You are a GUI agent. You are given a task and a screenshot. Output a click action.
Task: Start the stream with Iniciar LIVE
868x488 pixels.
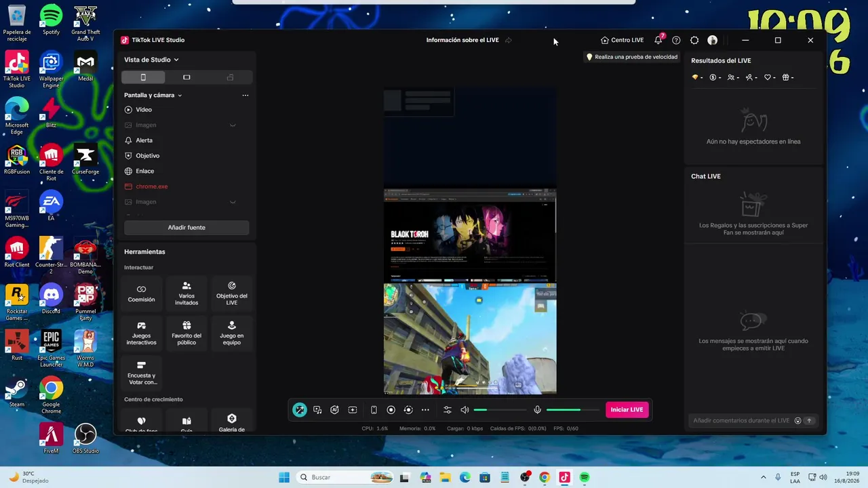pos(627,409)
